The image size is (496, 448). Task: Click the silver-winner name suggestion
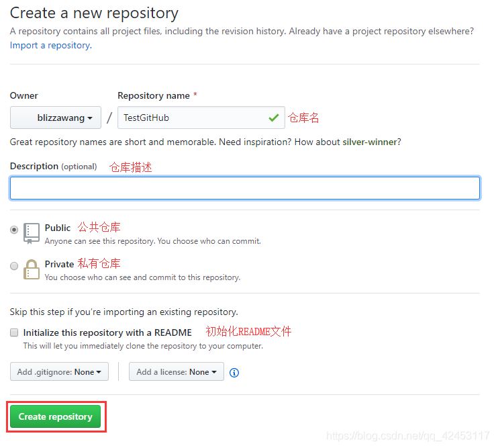coord(371,142)
